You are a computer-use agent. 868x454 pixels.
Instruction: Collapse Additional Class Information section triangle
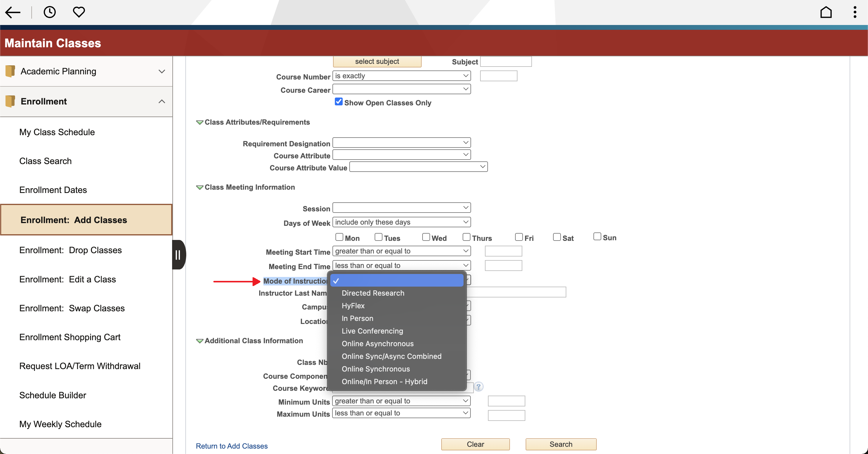[200, 340]
